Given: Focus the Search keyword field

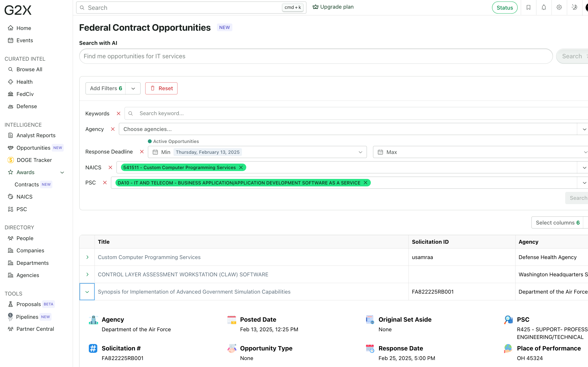Looking at the screenshot, I should coord(356,113).
